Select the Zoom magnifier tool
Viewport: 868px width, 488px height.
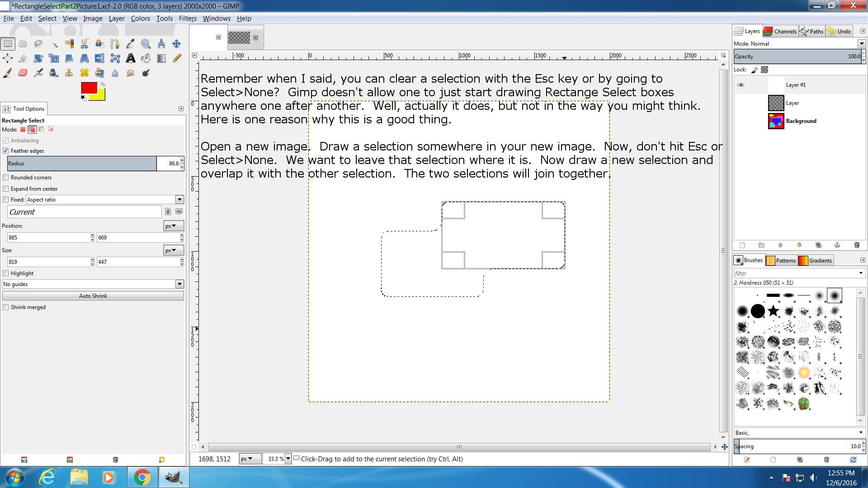point(146,44)
